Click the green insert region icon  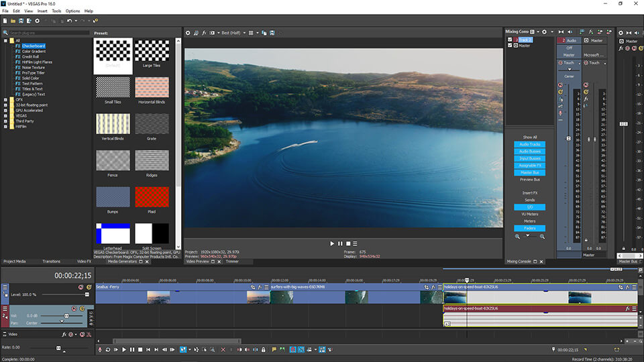point(282,350)
